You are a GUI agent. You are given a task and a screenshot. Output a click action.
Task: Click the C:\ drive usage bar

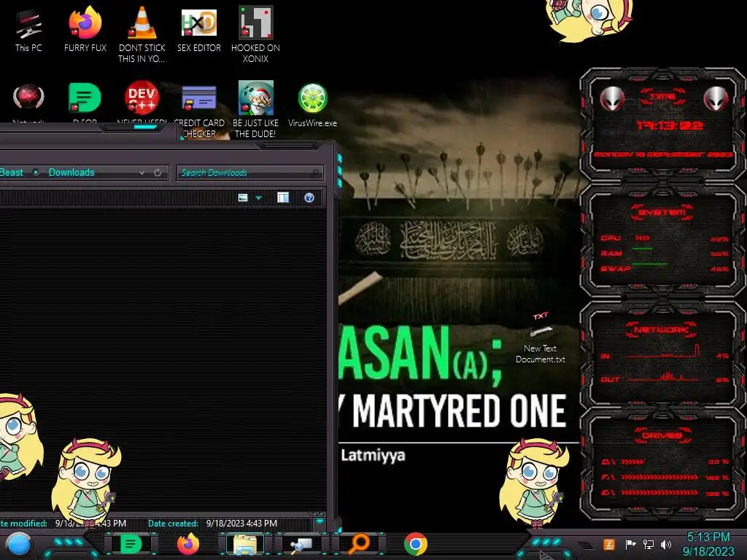pos(632,462)
